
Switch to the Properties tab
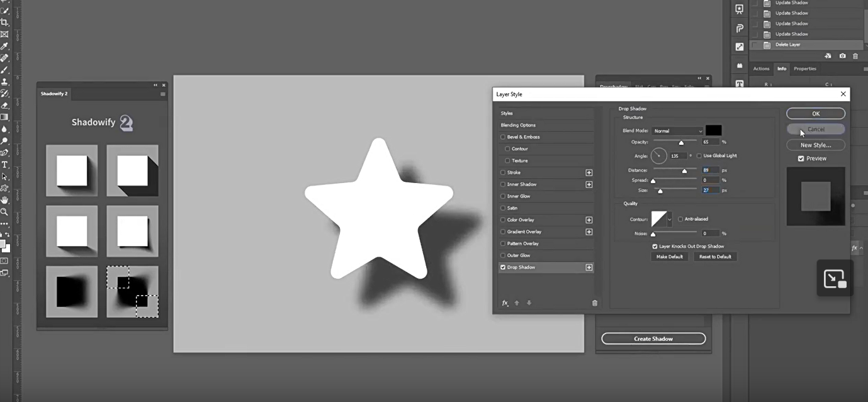[x=804, y=69]
